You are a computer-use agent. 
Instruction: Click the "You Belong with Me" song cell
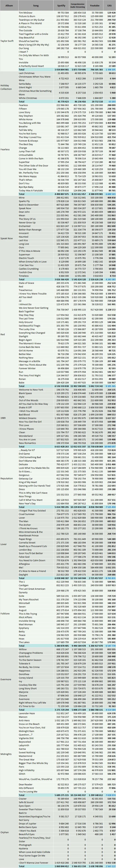[36, 123]
